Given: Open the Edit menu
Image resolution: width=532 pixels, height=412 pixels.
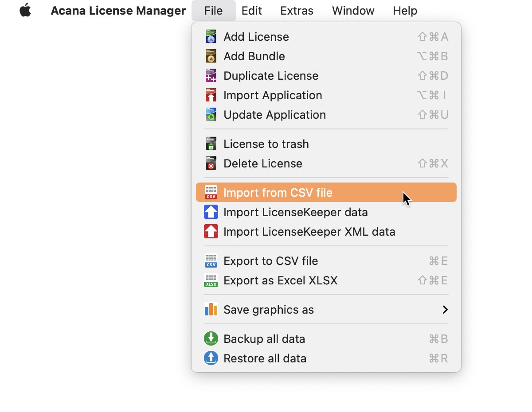Looking at the screenshot, I should coord(252,11).
